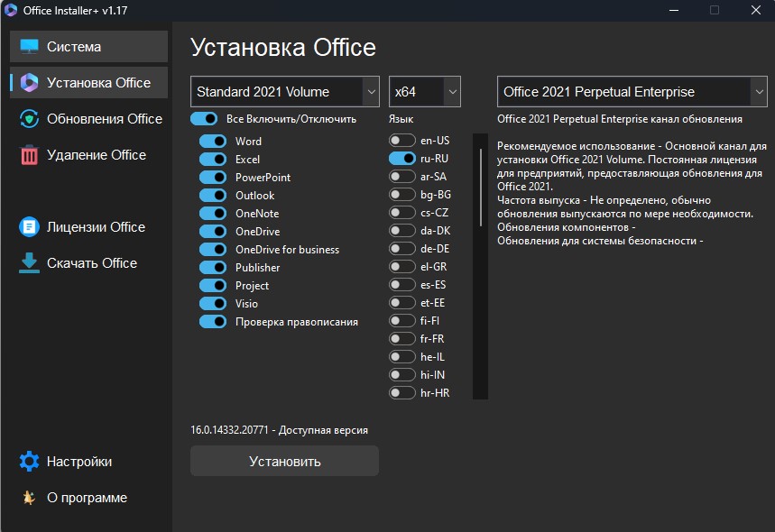Click the monitor icon beside Система

pos(29,46)
